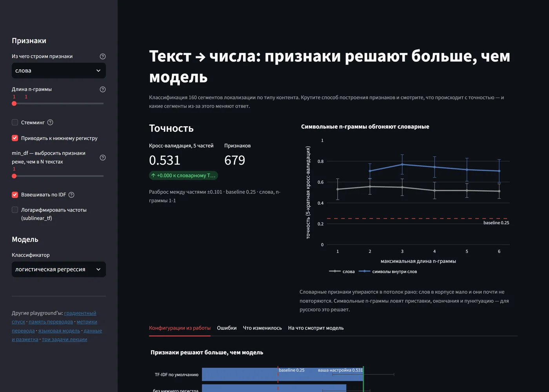Image resolution: width=549 pixels, height=392 pixels.
Task: Click accuracy value 0.531
Action: [x=165, y=160]
